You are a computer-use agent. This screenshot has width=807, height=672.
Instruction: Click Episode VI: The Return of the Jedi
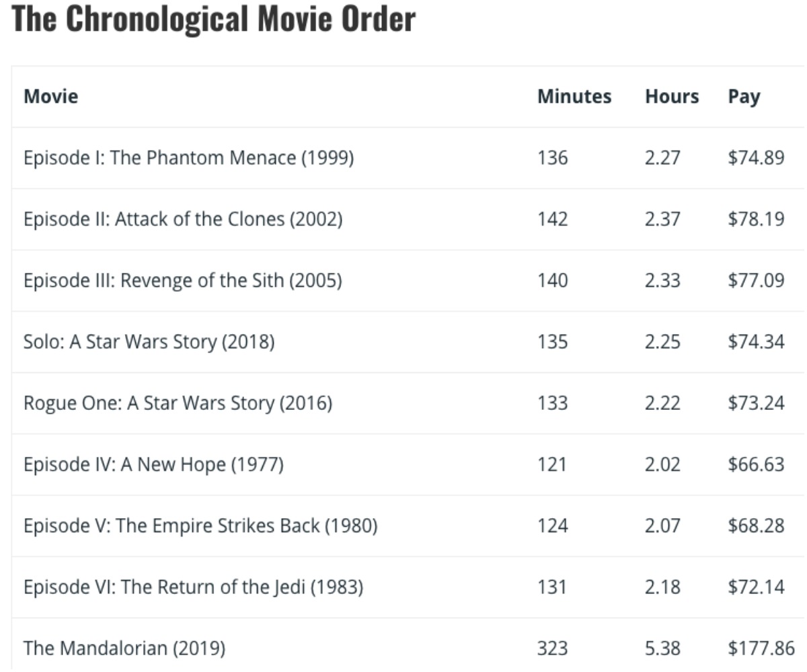click(x=194, y=588)
